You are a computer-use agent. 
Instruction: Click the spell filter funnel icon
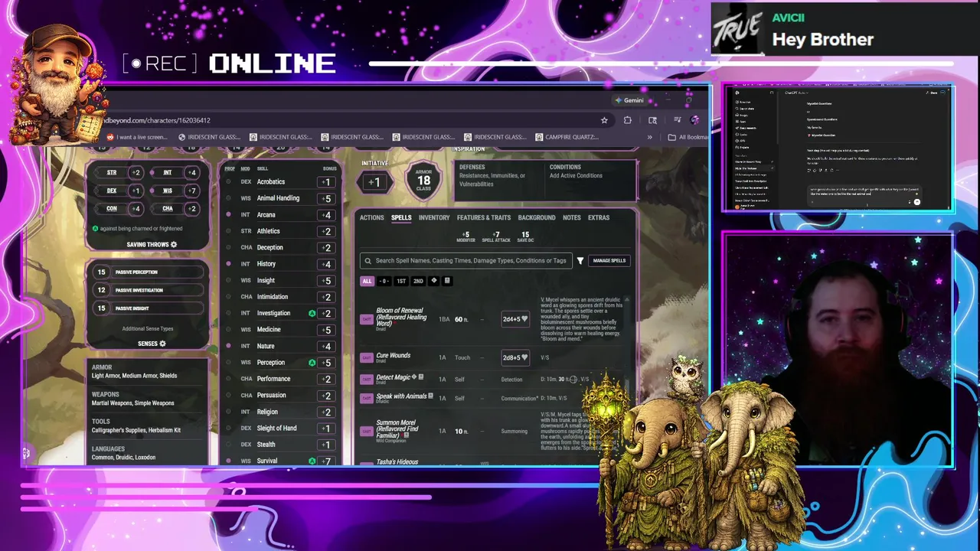point(580,261)
